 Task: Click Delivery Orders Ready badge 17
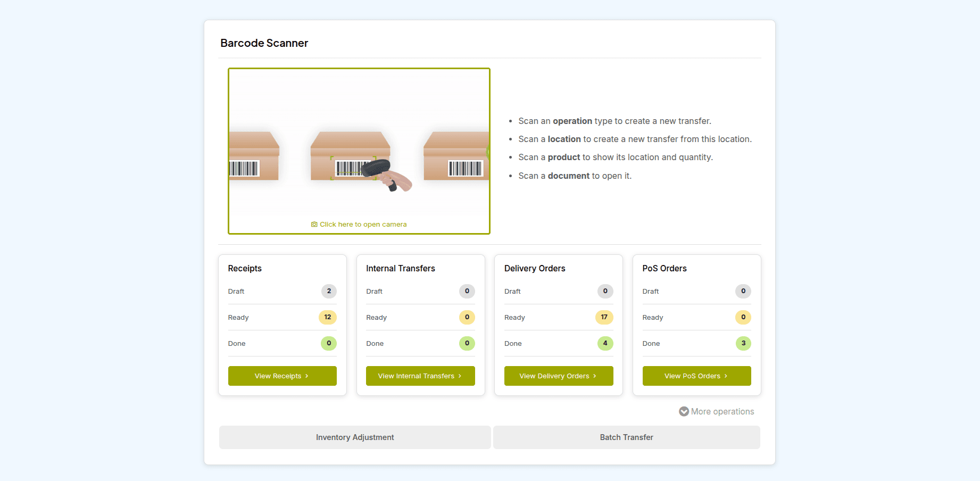(x=604, y=318)
